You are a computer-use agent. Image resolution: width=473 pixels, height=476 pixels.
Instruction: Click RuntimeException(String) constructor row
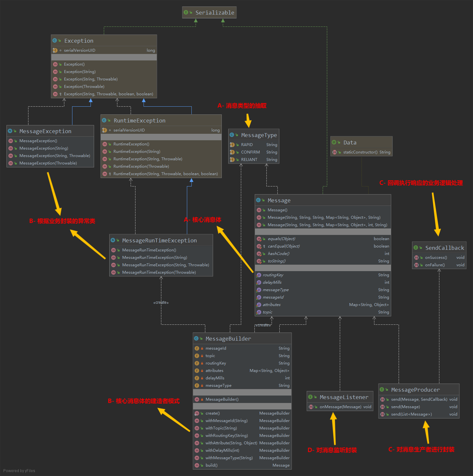[x=161, y=151]
